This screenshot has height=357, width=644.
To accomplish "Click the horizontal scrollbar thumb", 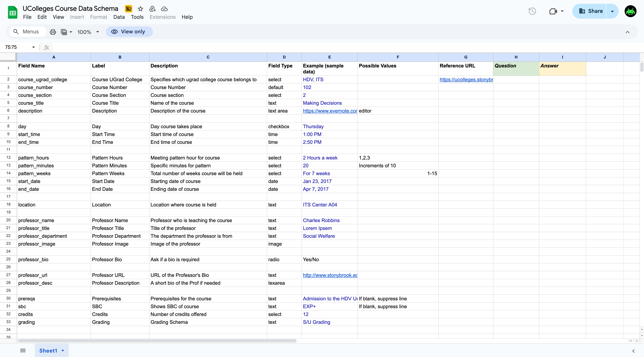I will [x=157, y=341].
